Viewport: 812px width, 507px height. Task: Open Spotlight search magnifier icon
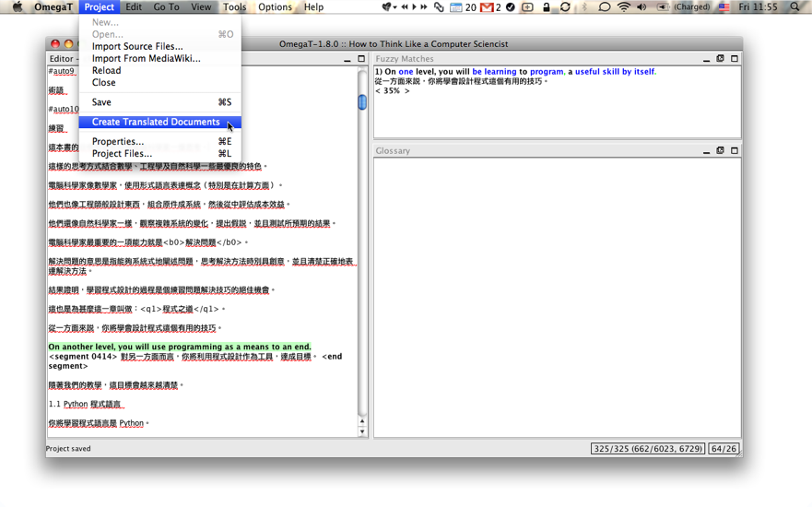795,7
